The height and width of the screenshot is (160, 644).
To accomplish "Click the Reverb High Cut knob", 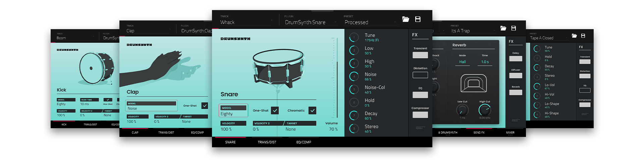I will (485, 110).
